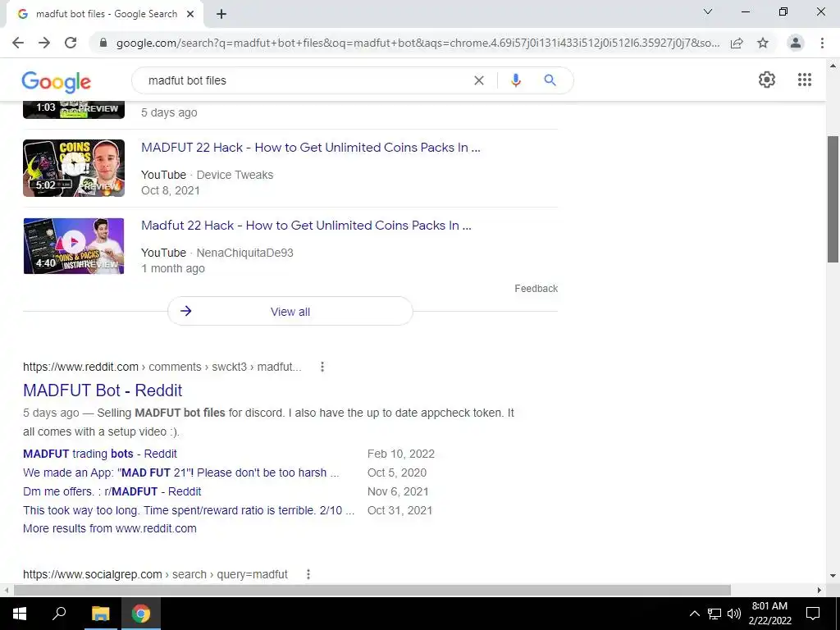Open MADFUT trading bots Reddit link
Screen dimensions: 840x630
pyautogui.click(x=100, y=454)
